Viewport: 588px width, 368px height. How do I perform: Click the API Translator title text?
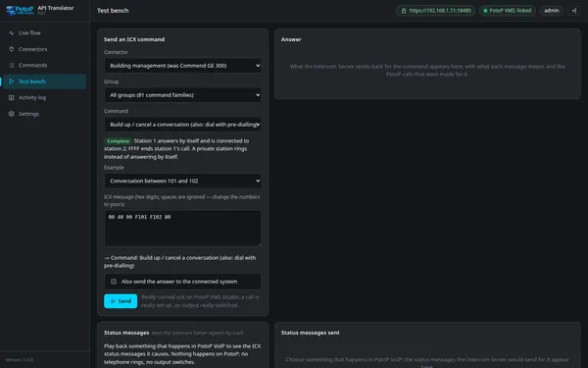pyautogui.click(x=56, y=8)
